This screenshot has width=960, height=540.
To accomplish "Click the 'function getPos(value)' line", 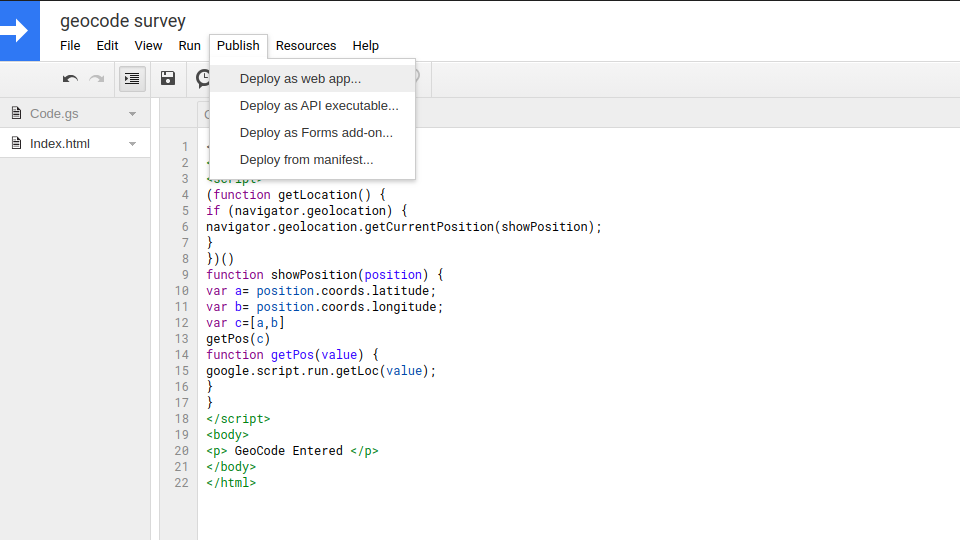I will pyautogui.click(x=292, y=354).
